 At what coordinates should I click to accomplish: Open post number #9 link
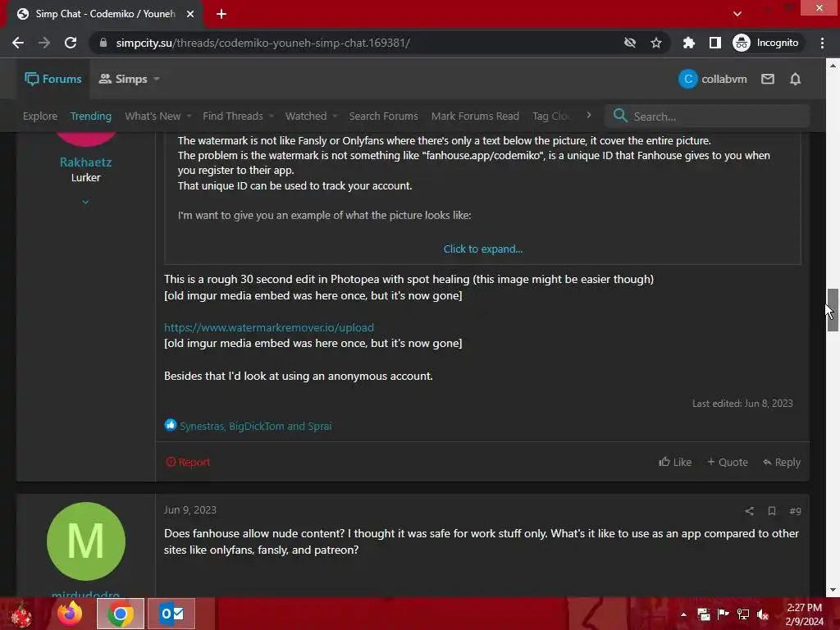click(795, 511)
